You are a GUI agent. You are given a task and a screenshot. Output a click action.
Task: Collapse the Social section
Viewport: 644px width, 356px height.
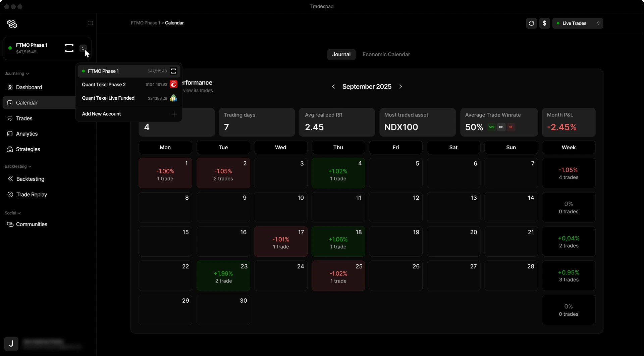[13, 213]
